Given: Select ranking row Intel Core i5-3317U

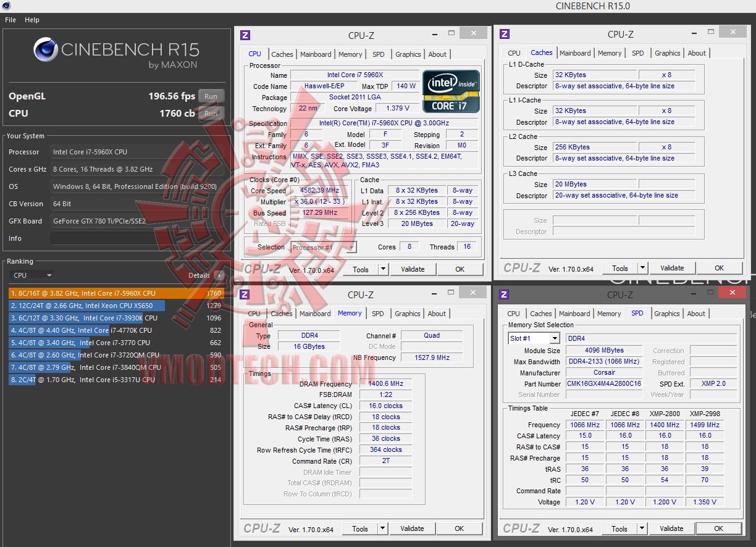Looking at the screenshot, I should pyautogui.click(x=116, y=380).
